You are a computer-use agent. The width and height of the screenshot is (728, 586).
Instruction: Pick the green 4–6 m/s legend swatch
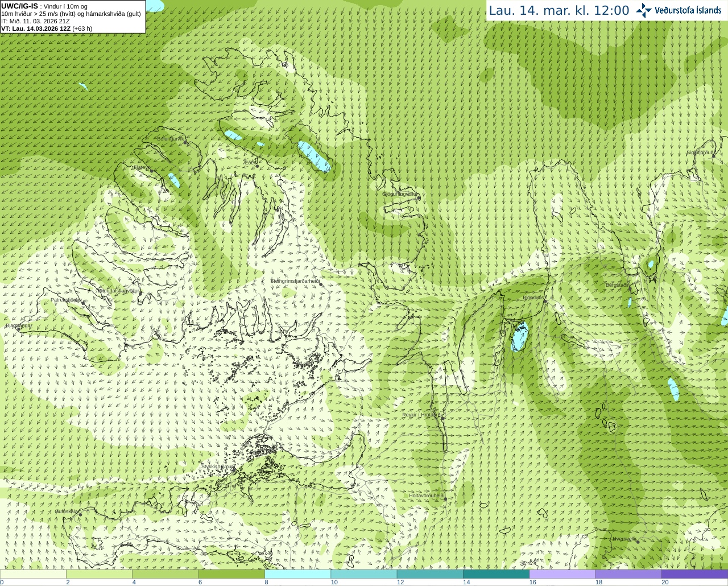coord(166,574)
